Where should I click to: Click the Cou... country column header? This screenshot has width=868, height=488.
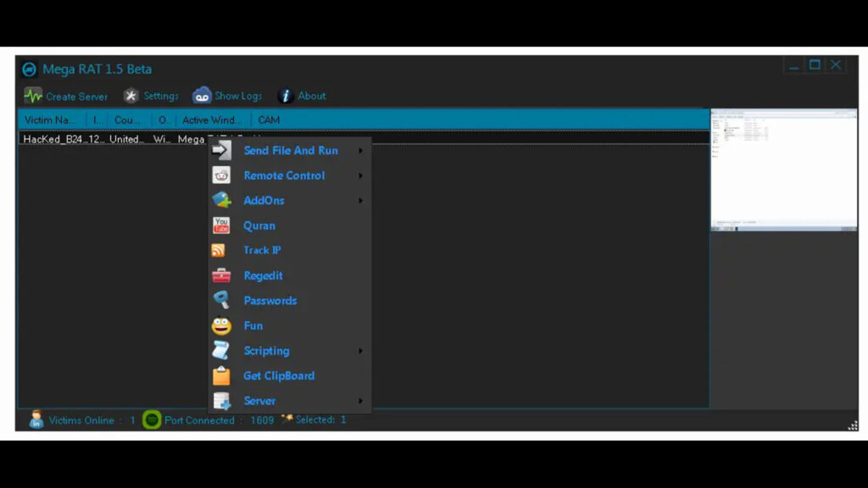[x=130, y=120]
